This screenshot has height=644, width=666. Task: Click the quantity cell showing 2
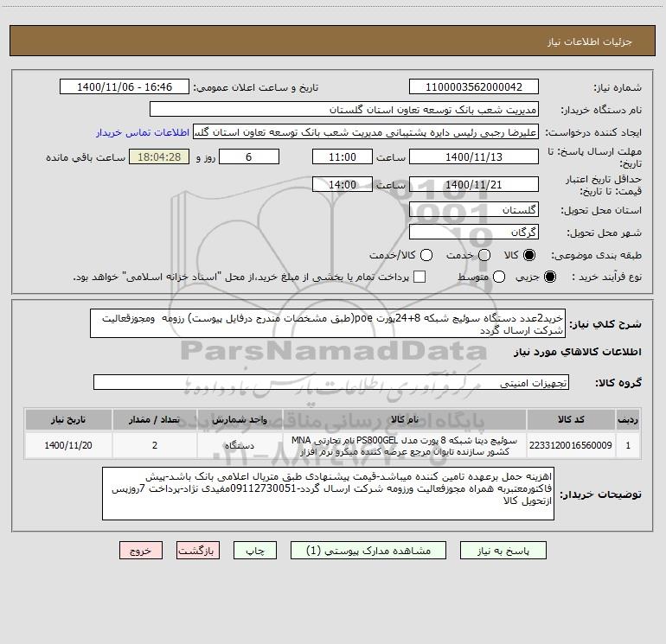coord(155,445)
